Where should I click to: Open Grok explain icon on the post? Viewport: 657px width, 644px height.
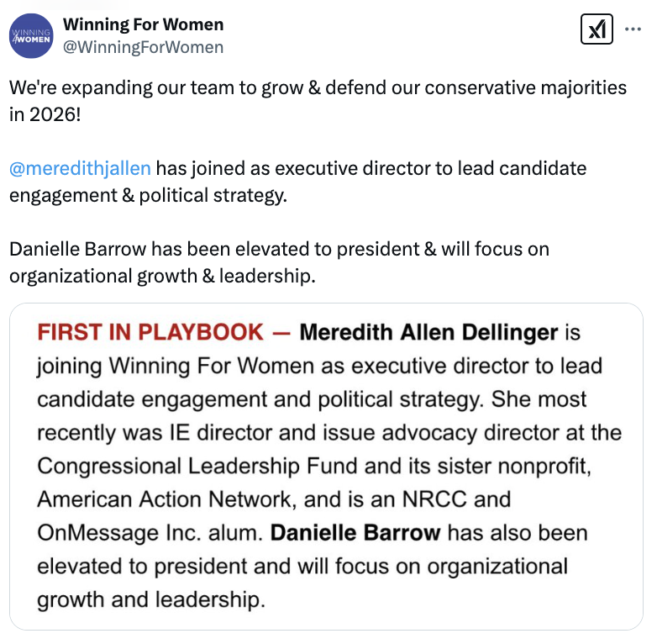coord(597,29)
